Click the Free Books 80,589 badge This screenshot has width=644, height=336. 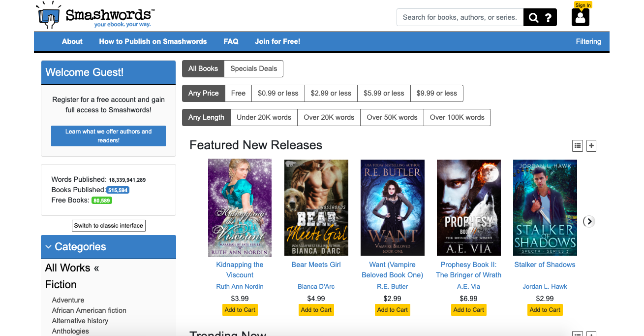102,201
